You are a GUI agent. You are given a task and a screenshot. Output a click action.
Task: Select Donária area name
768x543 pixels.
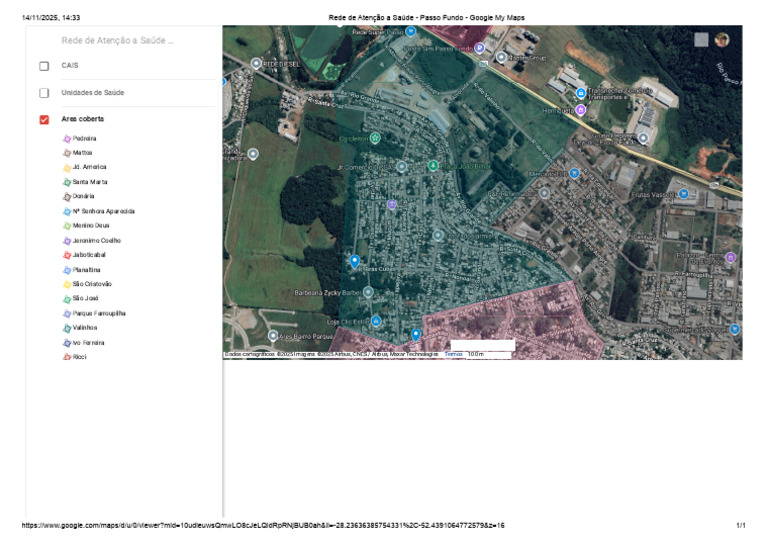click(83, 196)
